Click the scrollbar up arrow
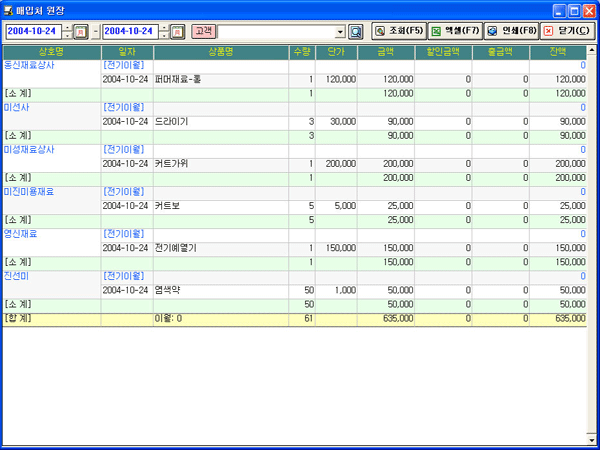The width and height of the screenshot is (600, 450). [592, 50]
